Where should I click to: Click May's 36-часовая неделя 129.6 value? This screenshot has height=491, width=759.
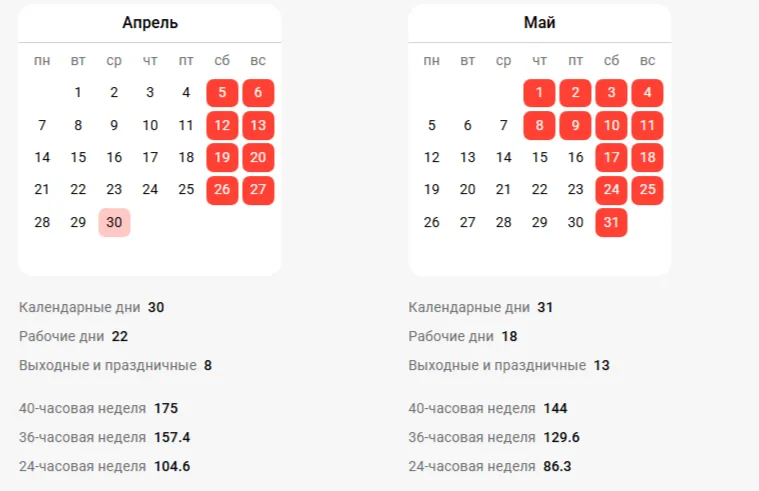(562, 437)
